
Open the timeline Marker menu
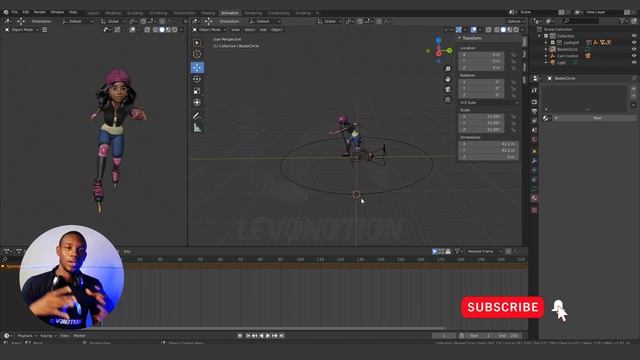[x=80, y=336]
